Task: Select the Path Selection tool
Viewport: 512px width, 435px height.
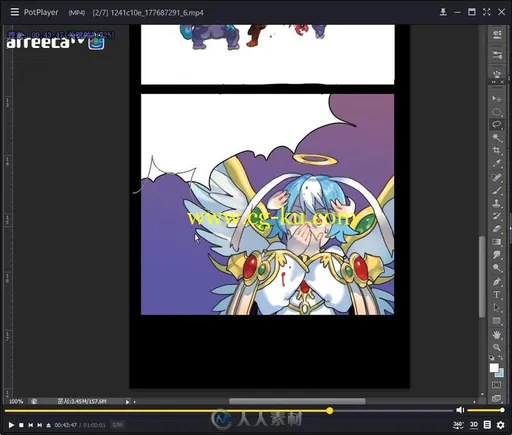Action: click(496, 307)
